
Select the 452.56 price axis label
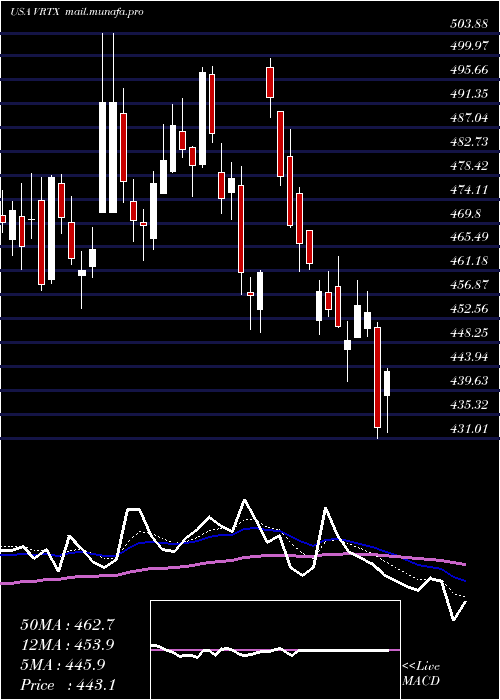(x=468, y=309)
